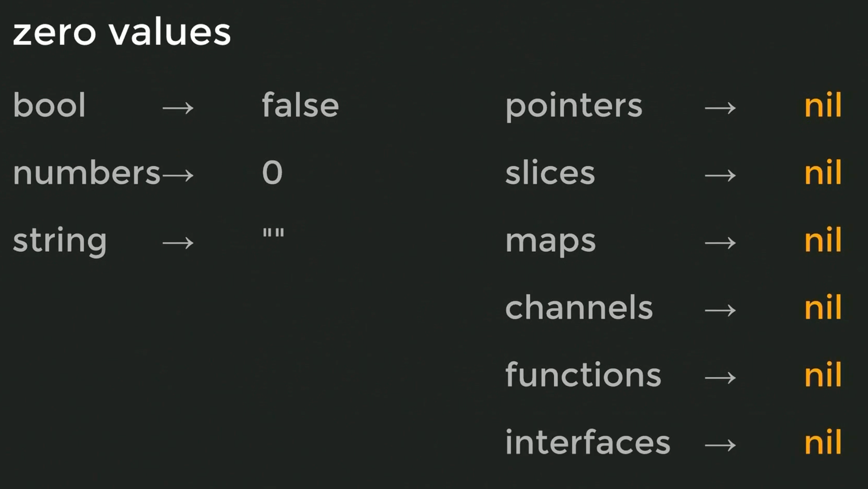Click the word "bool"
Screen dimensions: 868x489
click(49, 105)
